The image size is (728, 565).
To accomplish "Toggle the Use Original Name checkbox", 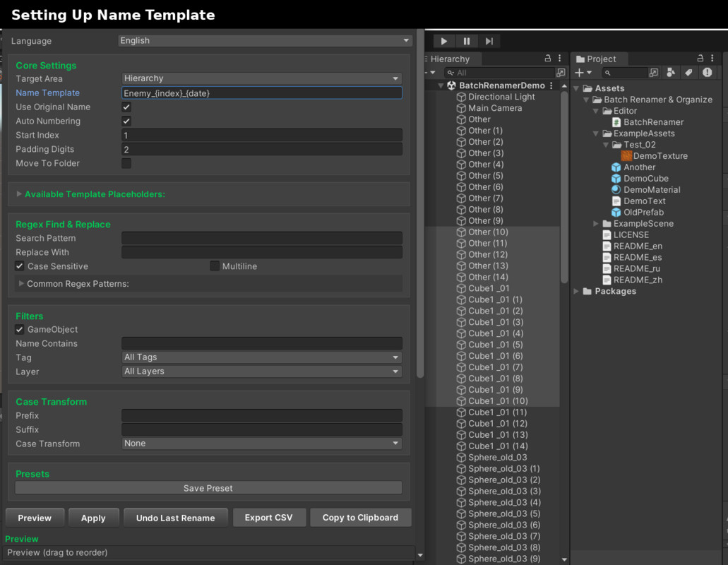I will coord(126,107).
